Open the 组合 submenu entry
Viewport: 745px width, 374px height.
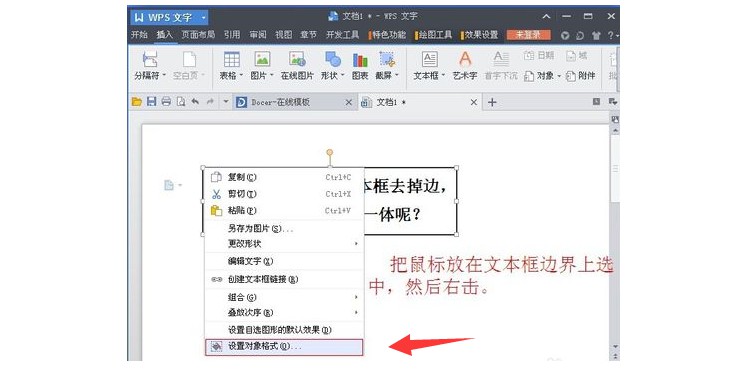(x=284, y=297)
